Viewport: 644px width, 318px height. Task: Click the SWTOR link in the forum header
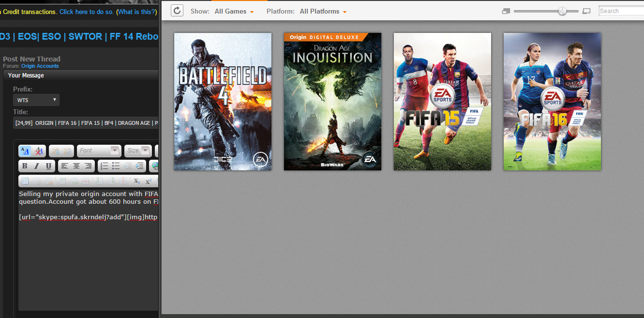(x=85, y=36)
